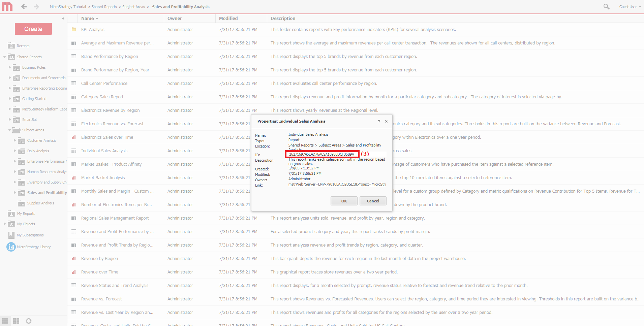Image resolution: width=644 pixels, height=326 pixels.
Task: Click graph icon for Number of Electronics Items
Action: click(x=73, y=205)
